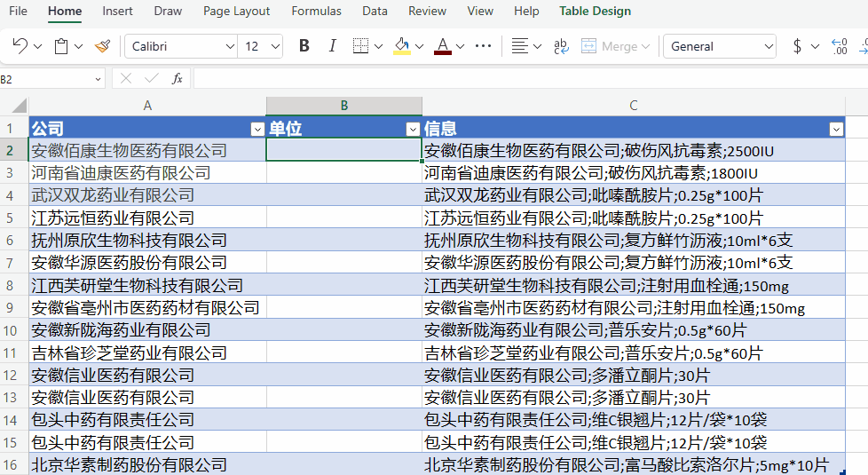Open the 公司 column filter button

[257, 129]
